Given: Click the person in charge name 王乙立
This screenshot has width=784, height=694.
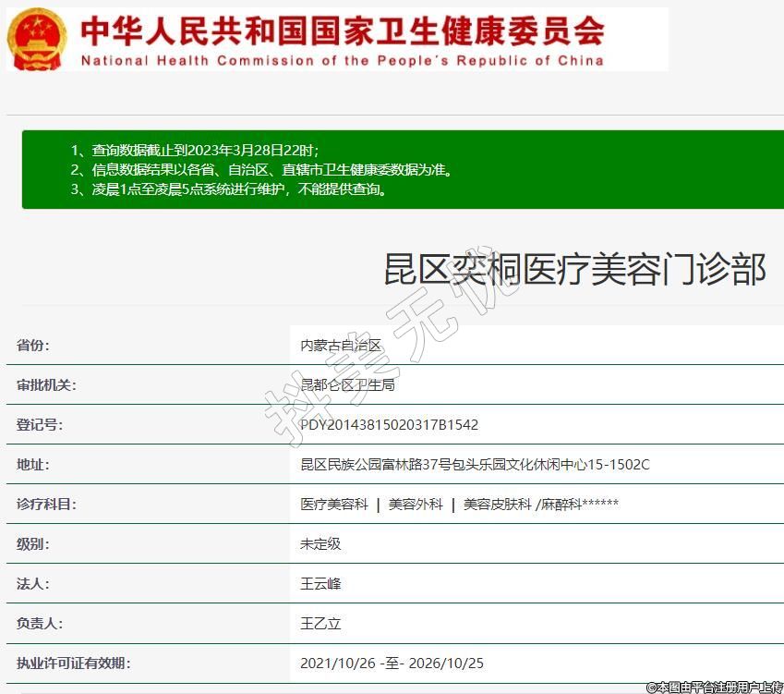Looking at the screenshot, I should (x=320, y=624).
